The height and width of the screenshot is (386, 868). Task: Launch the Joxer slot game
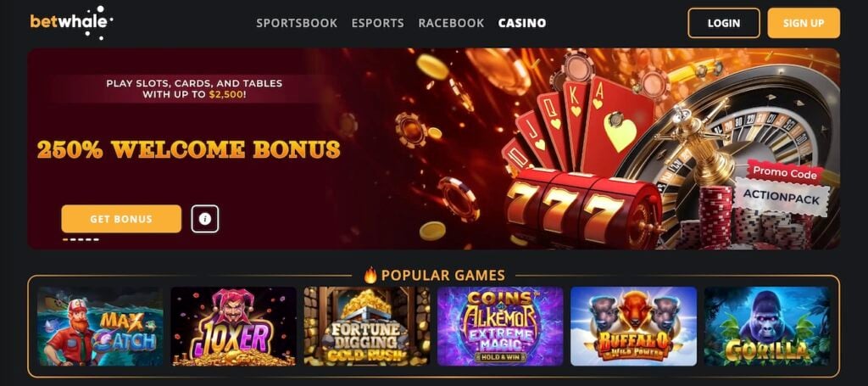click(x=233, y=326)
